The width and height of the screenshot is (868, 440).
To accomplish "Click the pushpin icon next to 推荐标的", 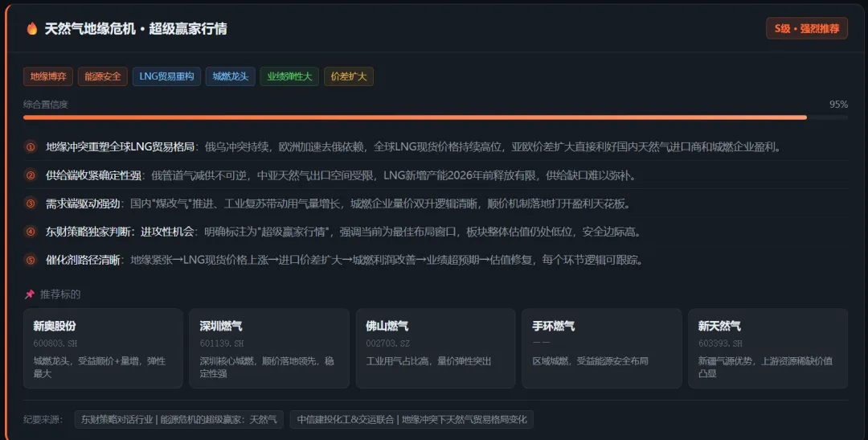I will (x=30, y=294).
